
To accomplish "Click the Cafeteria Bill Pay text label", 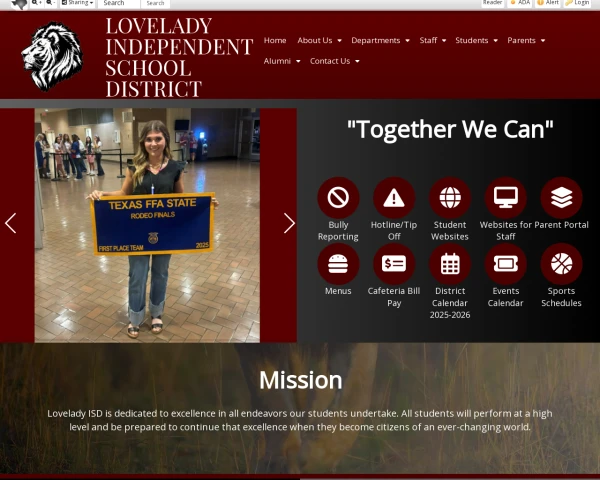I will click(x=394, y=297).
